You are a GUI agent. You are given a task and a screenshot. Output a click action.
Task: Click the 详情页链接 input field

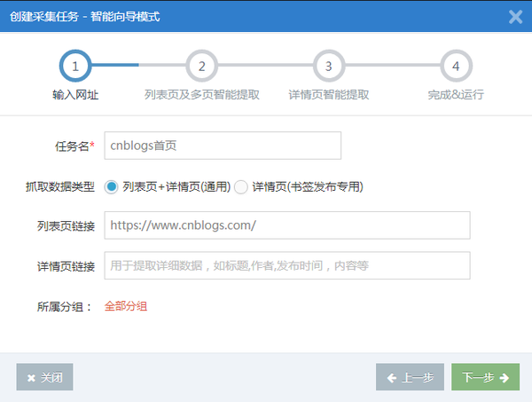(287, 265)
